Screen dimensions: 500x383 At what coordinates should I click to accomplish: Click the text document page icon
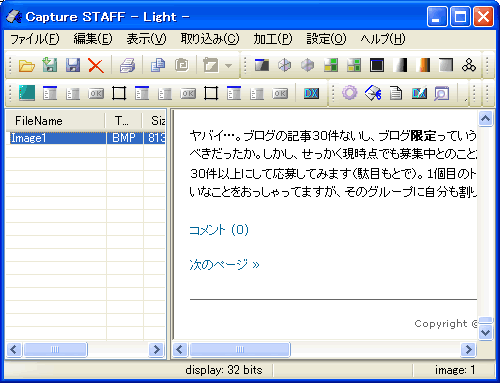396,93
